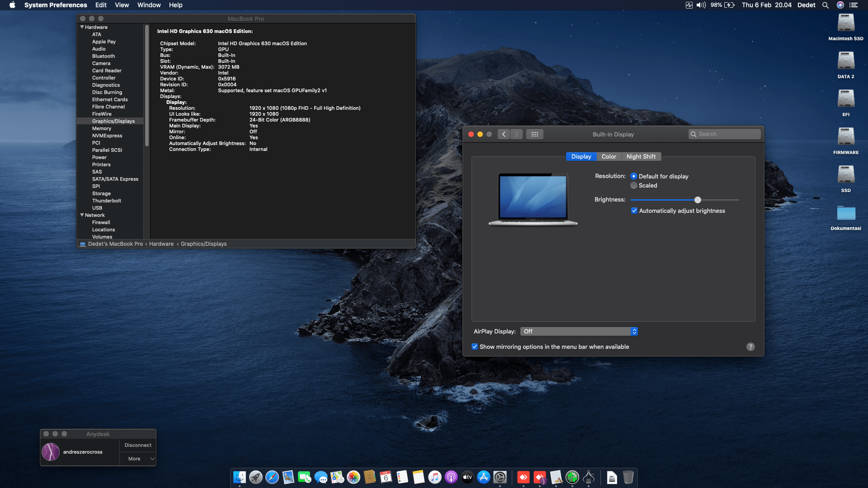
Task: Click System Preferences gear in Dock
Action: (500, 477)
